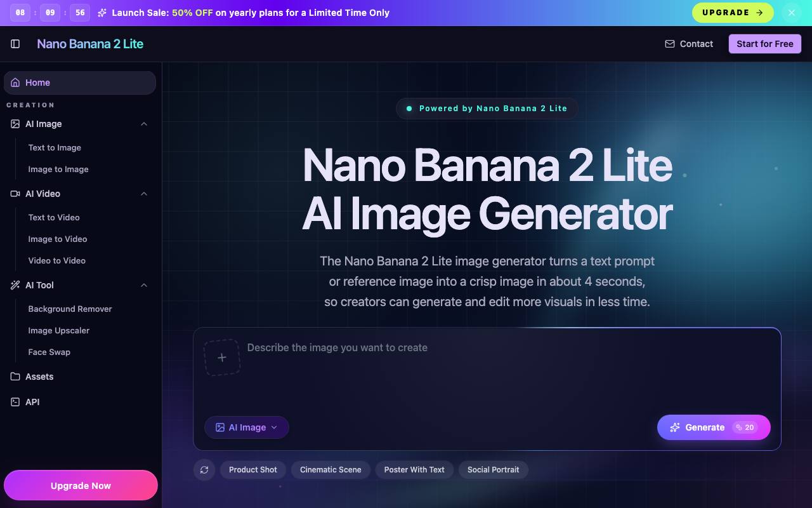Image resolution: width=812 pixels, height=508 pixels.
Task: Click the CREATION section label
Action: (x=30, y=105)
